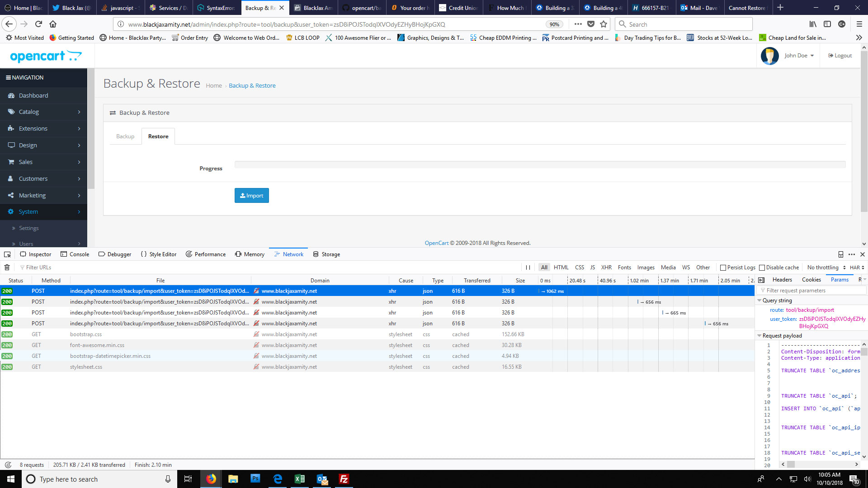Switch to the Cookies details tab
Viewport: 868px width, 488px height.
point(811,280)
